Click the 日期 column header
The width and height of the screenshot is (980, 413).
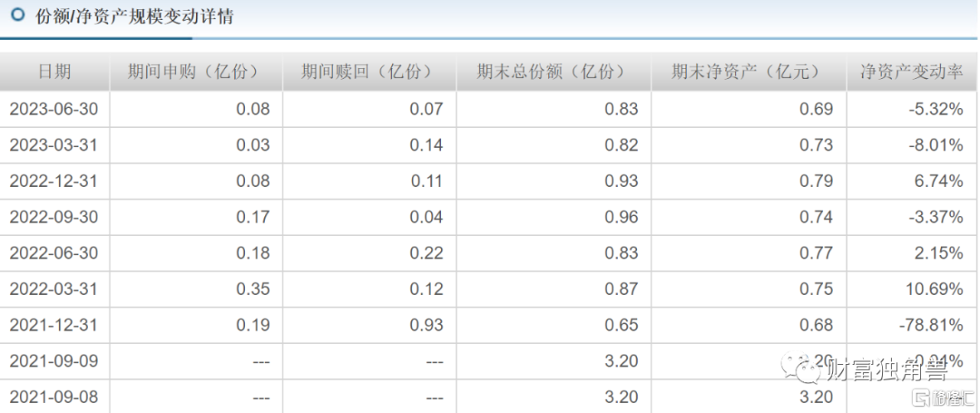(55, 72)
